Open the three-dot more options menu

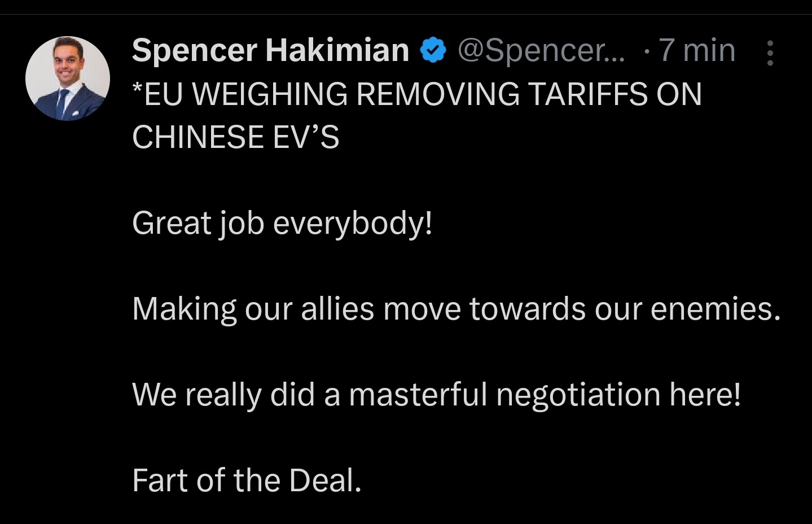coord(770,53)
